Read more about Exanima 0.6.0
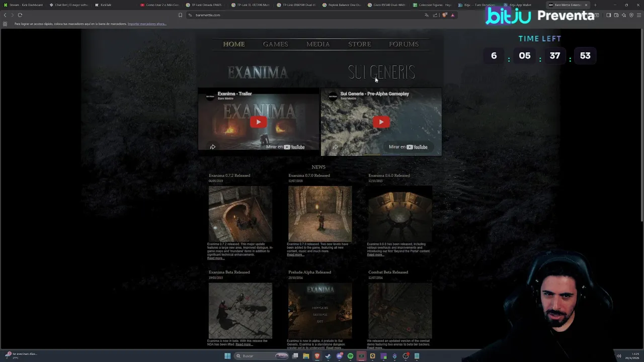The height and width of the screenshot is (362, 644). pyautogui.click(x=376, y=255)
